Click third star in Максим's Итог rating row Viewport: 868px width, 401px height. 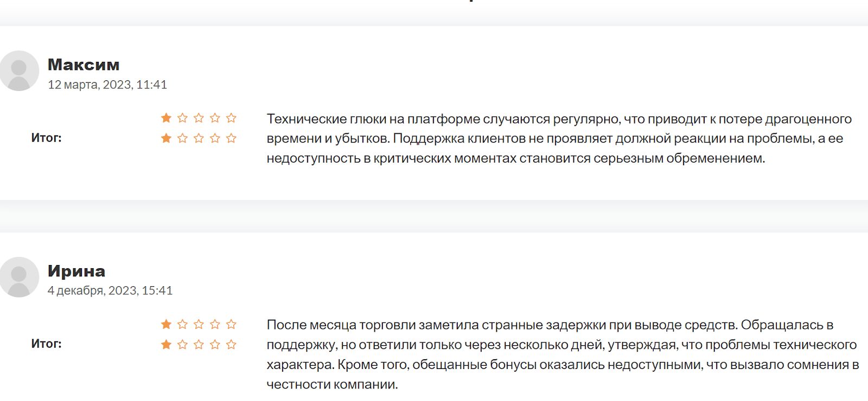[199, 138]
